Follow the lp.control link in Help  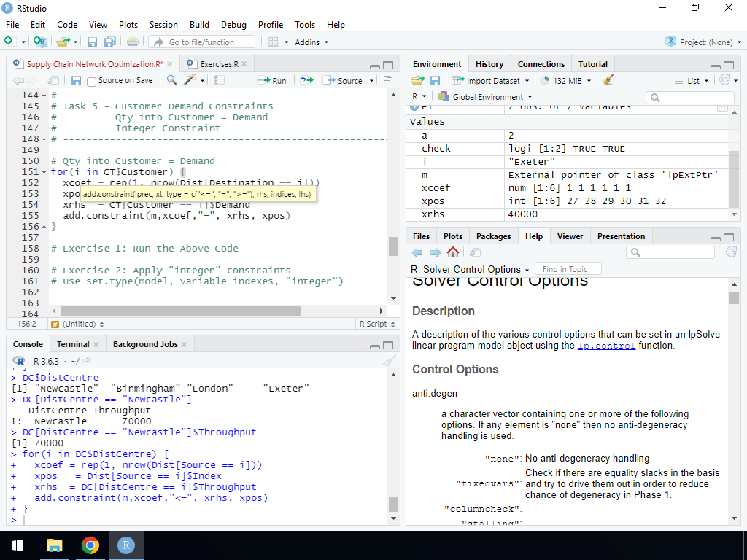pos(606,346)
